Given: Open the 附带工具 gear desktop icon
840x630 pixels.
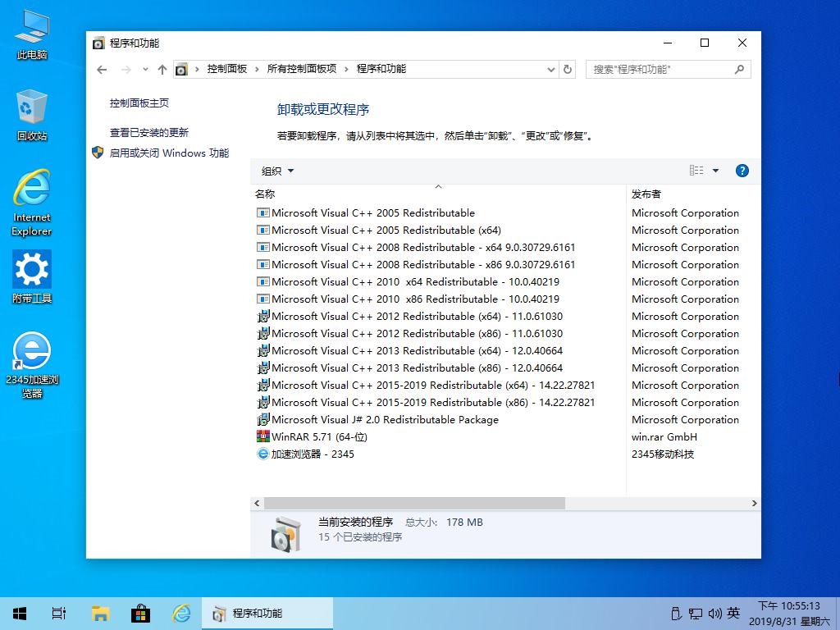Looking at the screenshot, I should pos(32,277).
